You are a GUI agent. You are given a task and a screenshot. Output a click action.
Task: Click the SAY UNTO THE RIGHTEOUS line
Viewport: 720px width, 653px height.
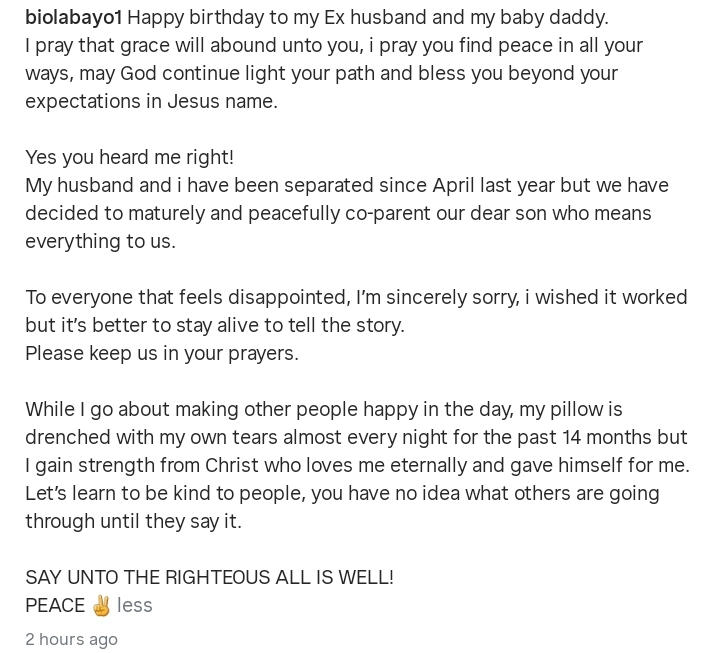pos(209,577)
